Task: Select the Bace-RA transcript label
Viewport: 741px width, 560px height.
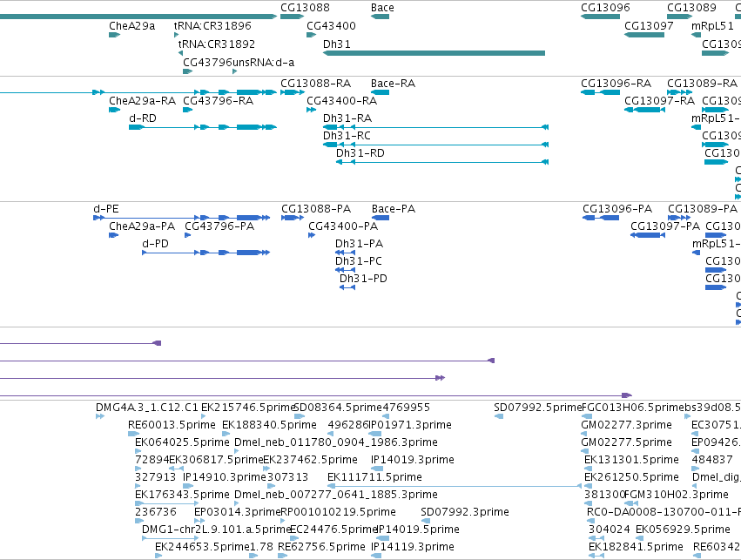Action: 394,84
